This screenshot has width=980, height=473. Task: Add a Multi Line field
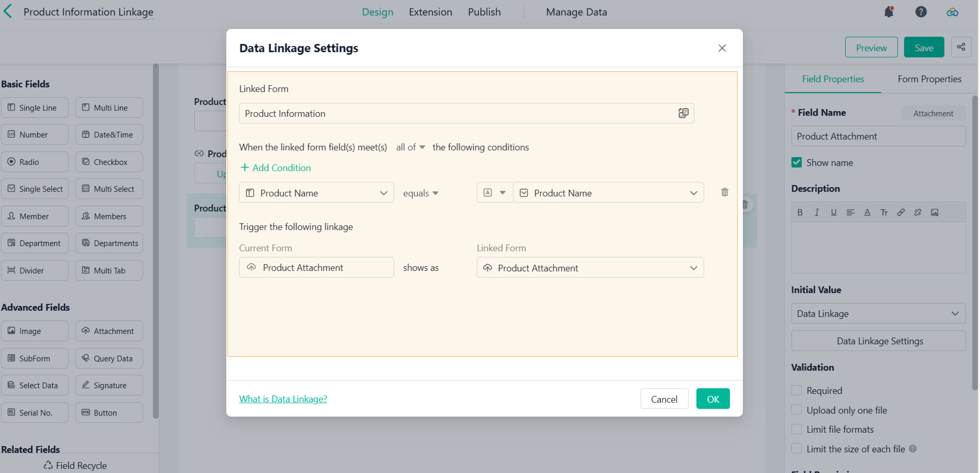(109, 108)
